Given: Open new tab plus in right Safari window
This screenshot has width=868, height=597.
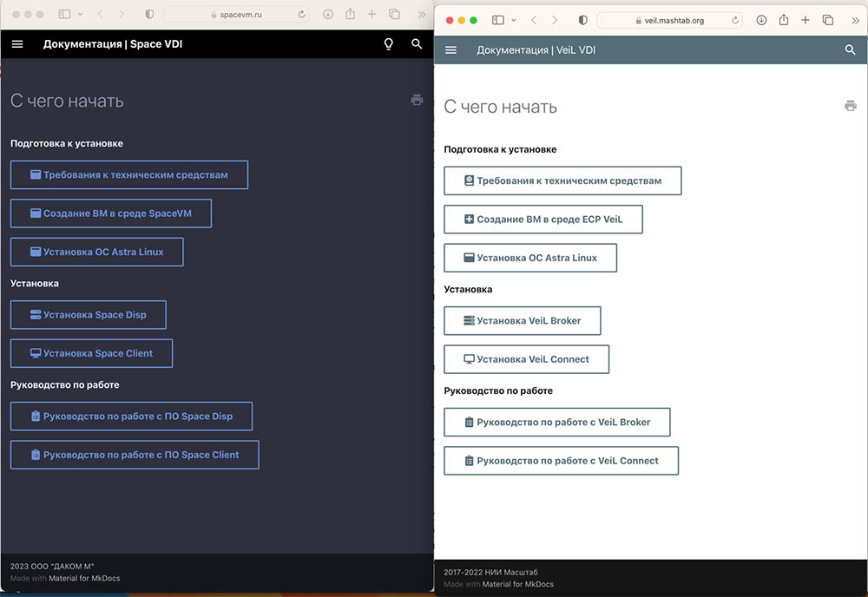Looking at the screenshot, I should pyautogui.click(x=806, y=20).
